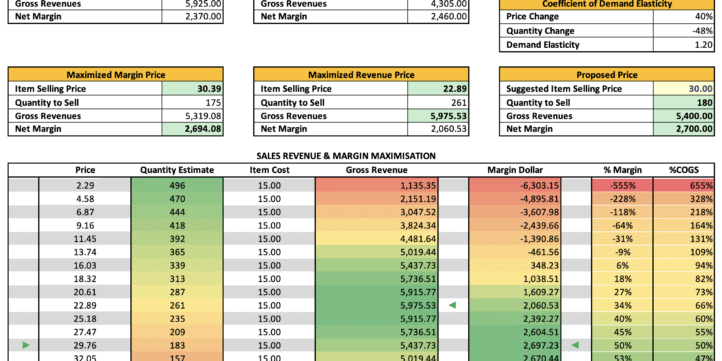Select price cell 2.29

click(x=85, y=186)
